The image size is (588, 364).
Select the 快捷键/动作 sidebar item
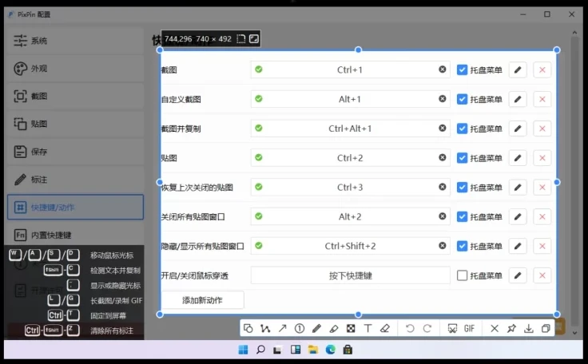75,207
